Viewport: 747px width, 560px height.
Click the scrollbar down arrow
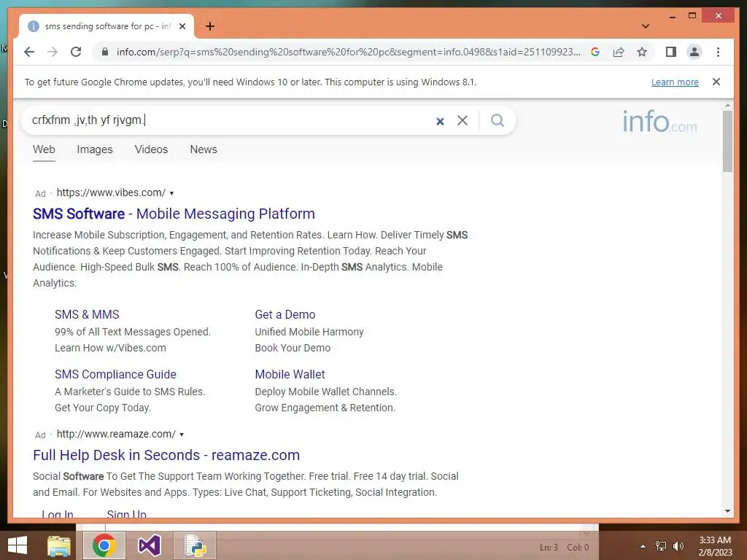click(x=727, y=511)
